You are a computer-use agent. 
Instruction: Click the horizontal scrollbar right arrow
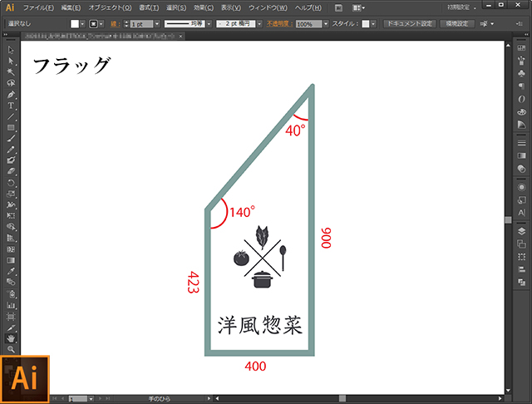500,398
